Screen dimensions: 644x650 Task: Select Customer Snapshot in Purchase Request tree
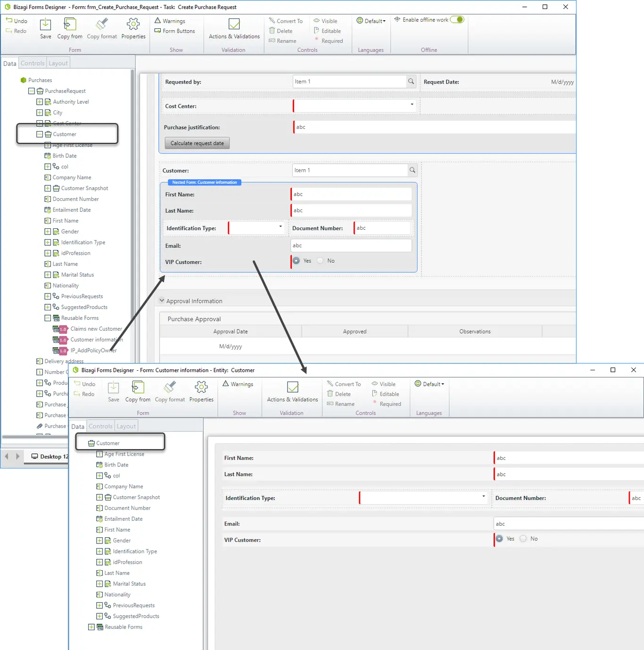(84, 188)
